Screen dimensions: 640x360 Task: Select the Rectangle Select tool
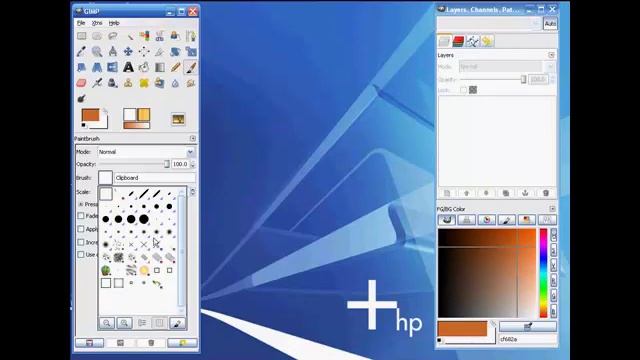[82, 36]
